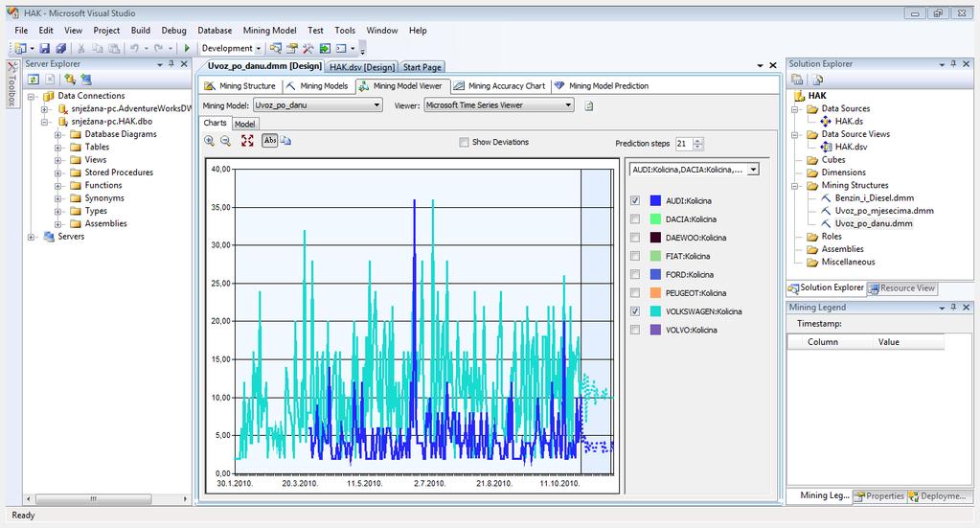The height and width of the screenshot is (528, 980).
Task: Check the FIAT:Kolicina series checkbox
Action: coord(635,256)
